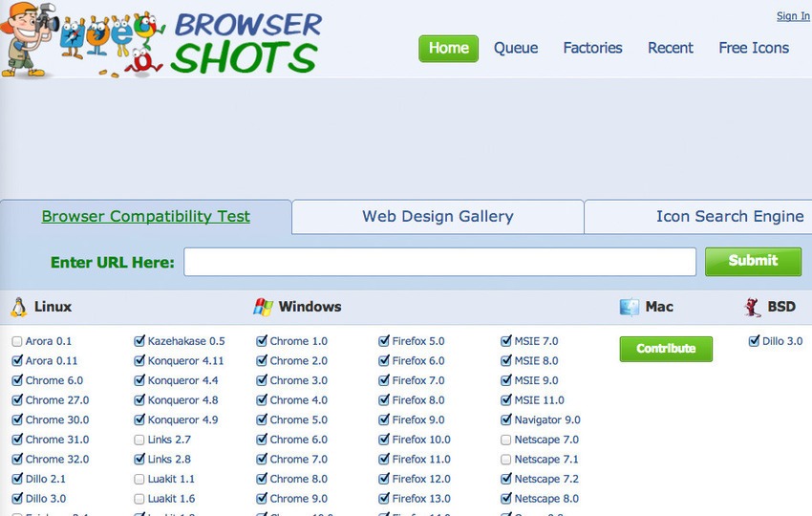Click the Contribute button under Mac
Viewport: 812px width, 516px height.
pos(666,349)
